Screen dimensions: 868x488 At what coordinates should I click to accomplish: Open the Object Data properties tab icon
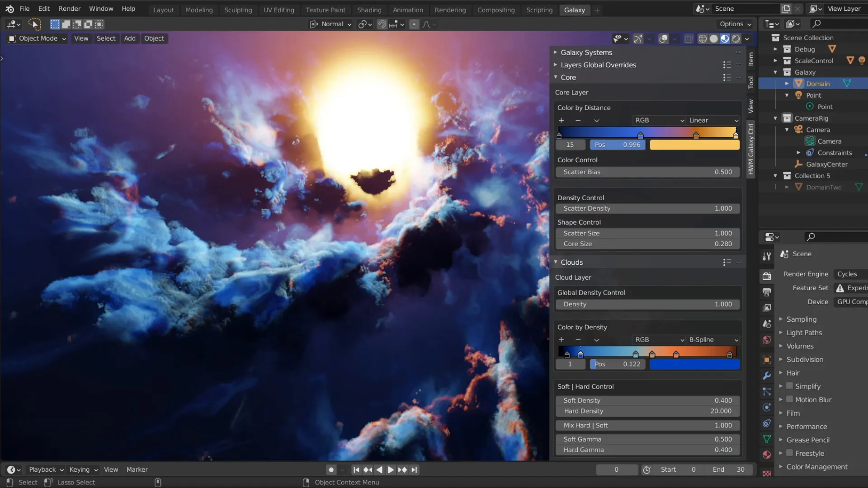pos(767,439)
